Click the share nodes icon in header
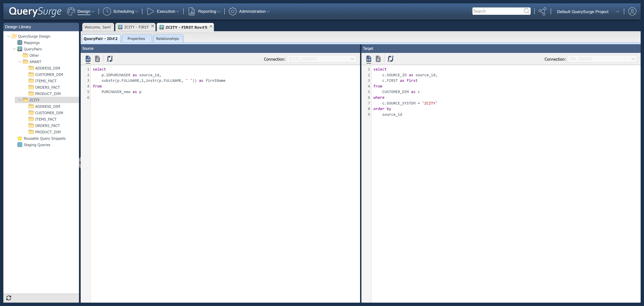644x306 pixels. point(542,11)
